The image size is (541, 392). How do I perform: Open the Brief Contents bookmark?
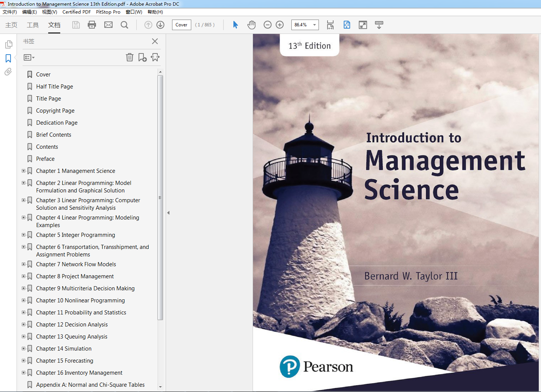[53, 135]
